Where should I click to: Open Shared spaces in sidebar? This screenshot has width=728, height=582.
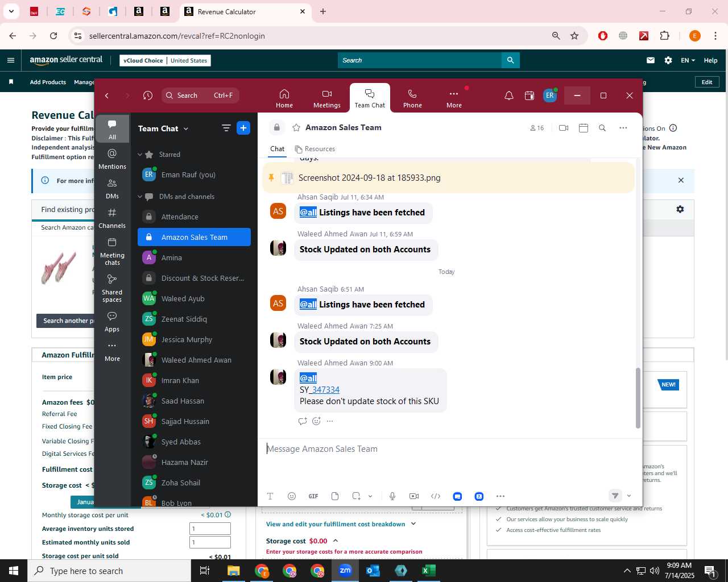tap(112, 288)
